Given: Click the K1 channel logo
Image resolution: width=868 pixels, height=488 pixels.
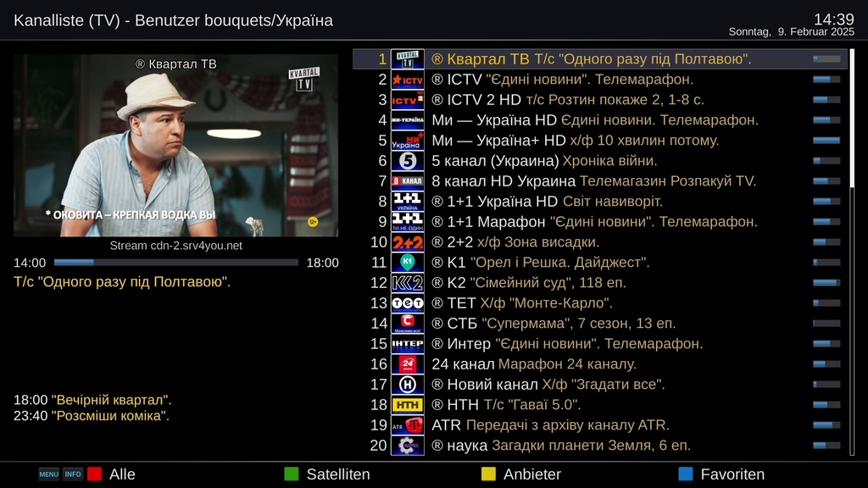Looking at the screenshot, I should 408,263.
